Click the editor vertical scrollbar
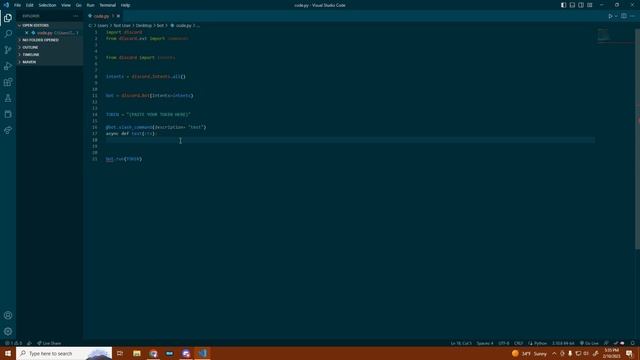This screenshot has width=640, height=360. (x=638, y=139)
